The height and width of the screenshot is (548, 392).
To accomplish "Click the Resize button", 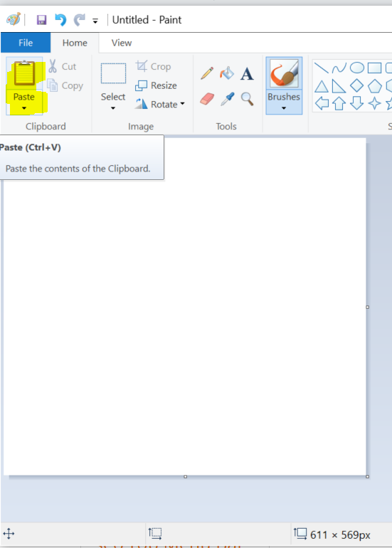I will click(x=157, y=85).
